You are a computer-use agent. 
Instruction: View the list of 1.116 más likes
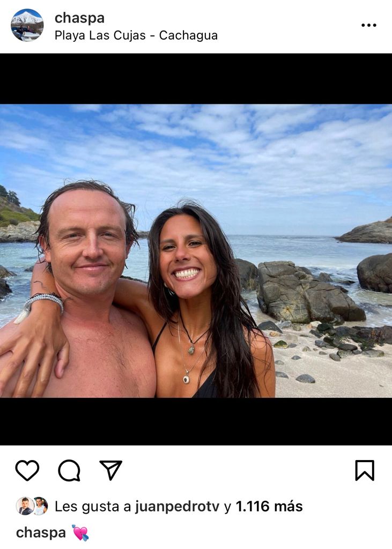pyautogui.click(x=269, y=506)
